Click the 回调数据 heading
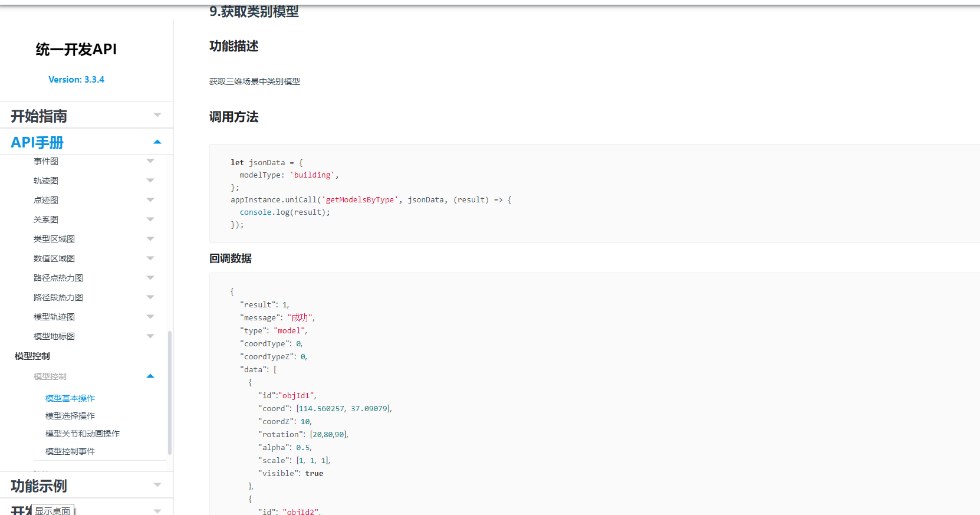Viewport: 980px width, 515px height. tap(231, 258)
